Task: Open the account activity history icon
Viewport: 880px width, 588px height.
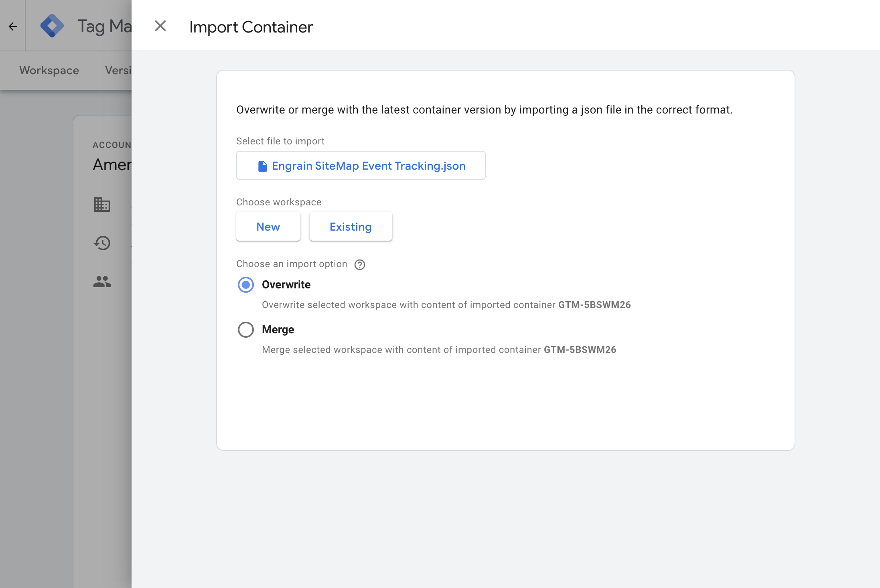Action: (x=102, y=243)
